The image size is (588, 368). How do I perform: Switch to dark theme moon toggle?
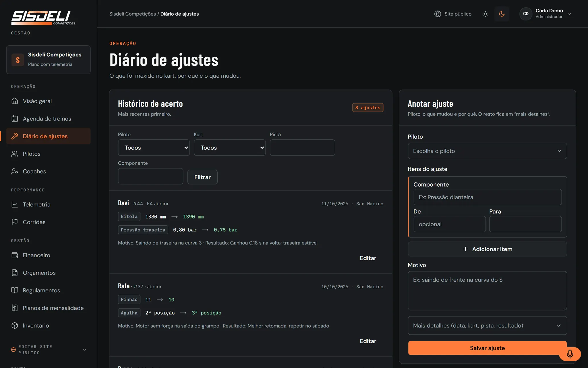(502, 14)
